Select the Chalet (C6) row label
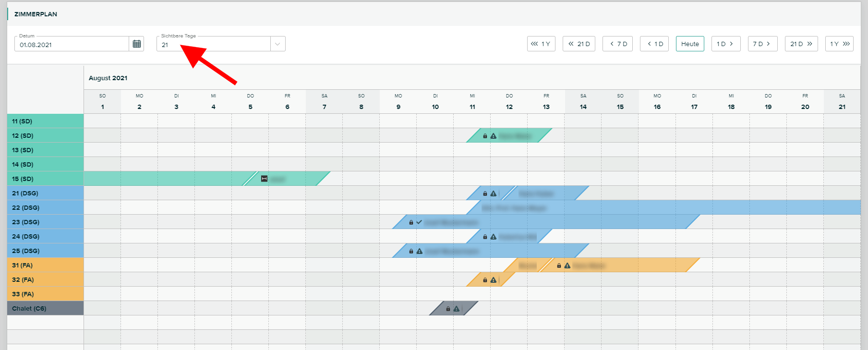 pyautogui.click(x=45, y=308)
